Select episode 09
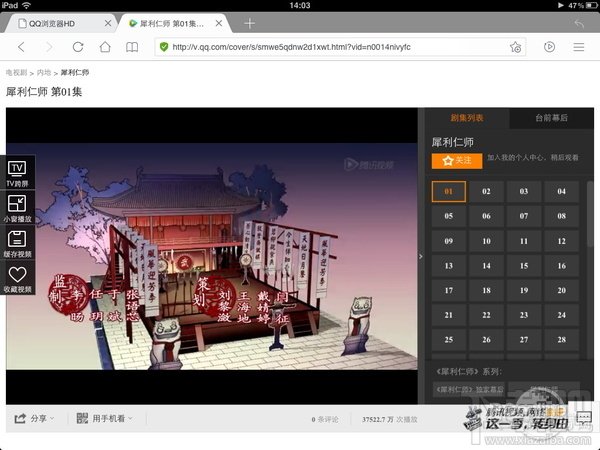The image size is (600, 450). point(449,241)
